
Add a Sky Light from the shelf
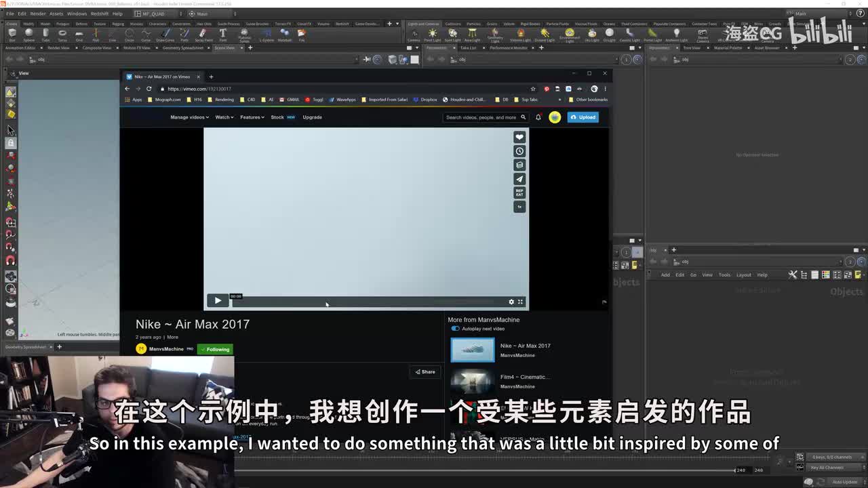592,35
